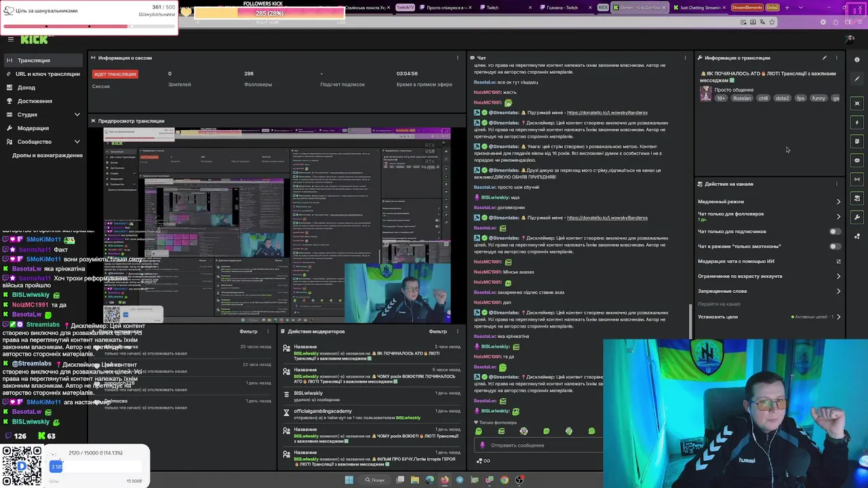Click the dots cluster icon in right toolbar
Screen dimensions: 868x488
857,237
